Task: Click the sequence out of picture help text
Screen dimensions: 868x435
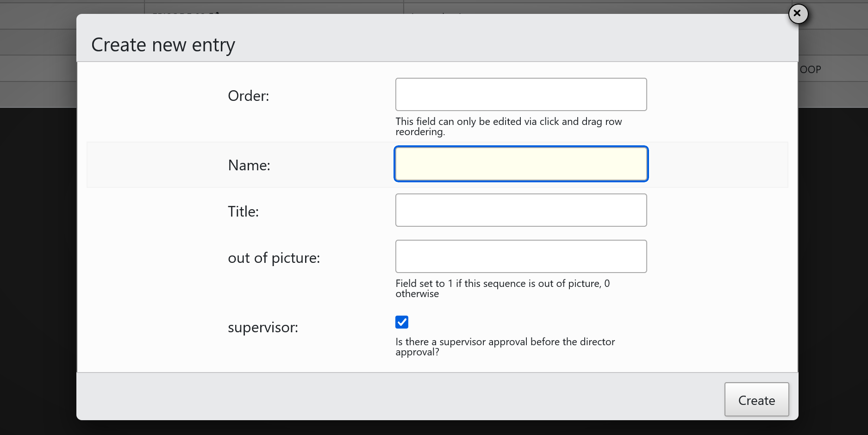Action: pos(502,288)
